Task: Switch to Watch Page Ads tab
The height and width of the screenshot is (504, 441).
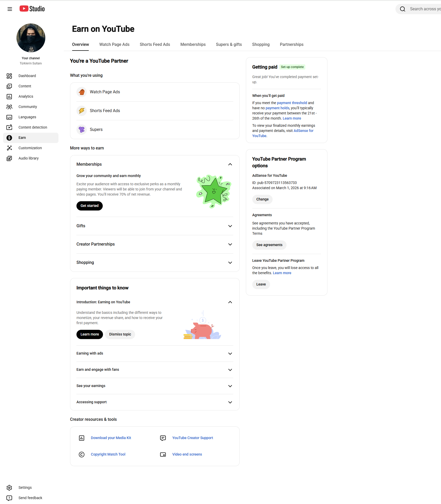Action: click(x=114, y=44)
